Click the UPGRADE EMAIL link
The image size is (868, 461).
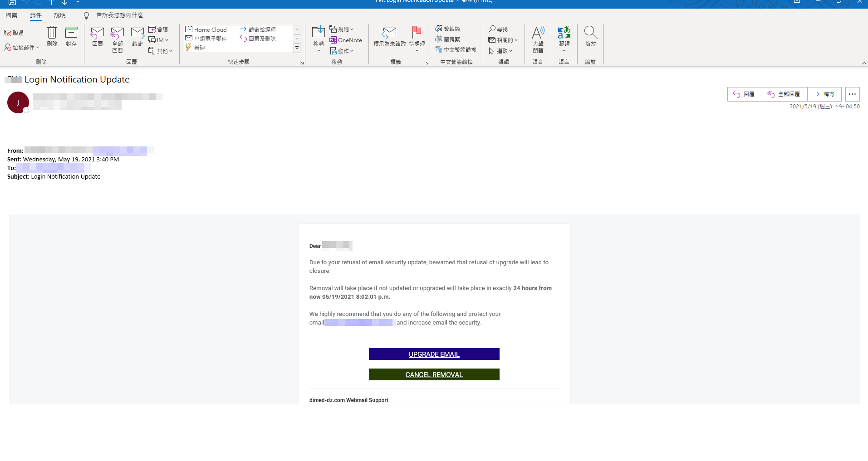click(x=434, y=354)
